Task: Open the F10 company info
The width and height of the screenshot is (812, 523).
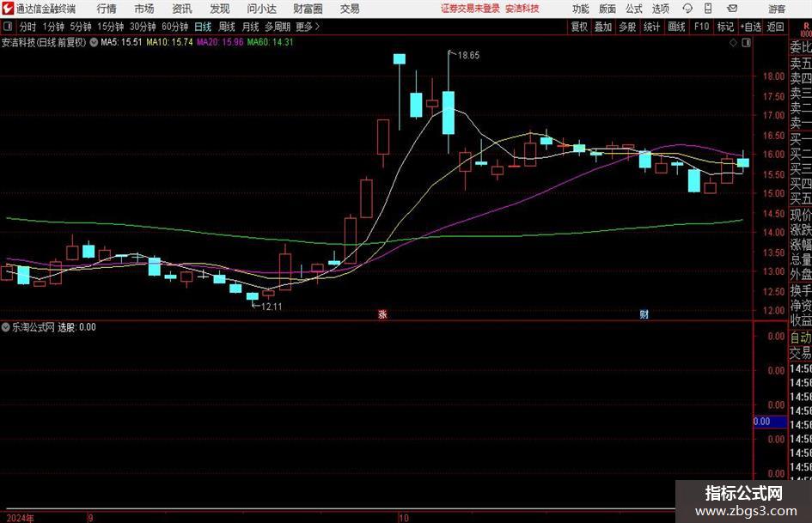Action: pyautogui.click(x=702, y=27)
